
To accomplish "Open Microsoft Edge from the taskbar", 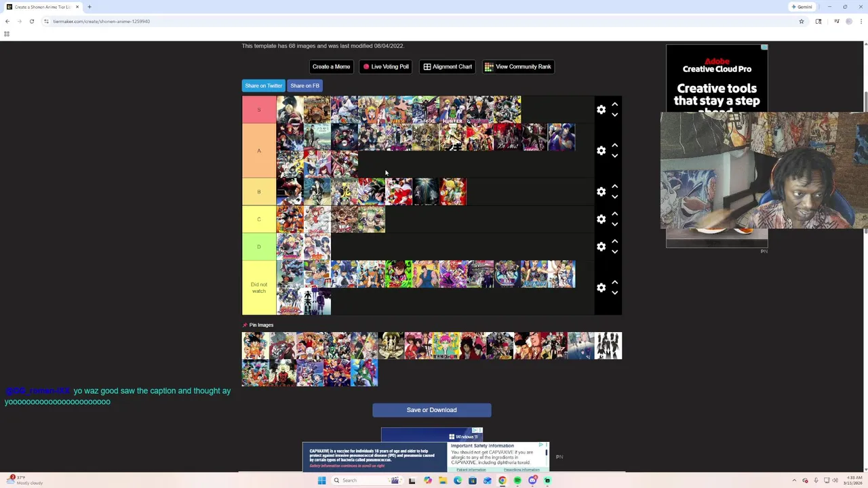I will [x=458, y=481].
